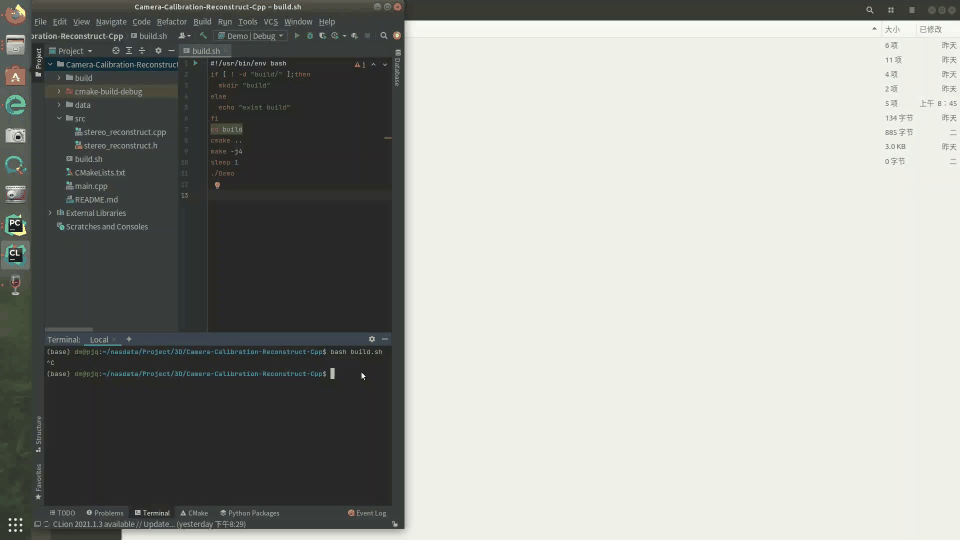
Task: Open Project panel settings gear
Action: tap(158, 51)
